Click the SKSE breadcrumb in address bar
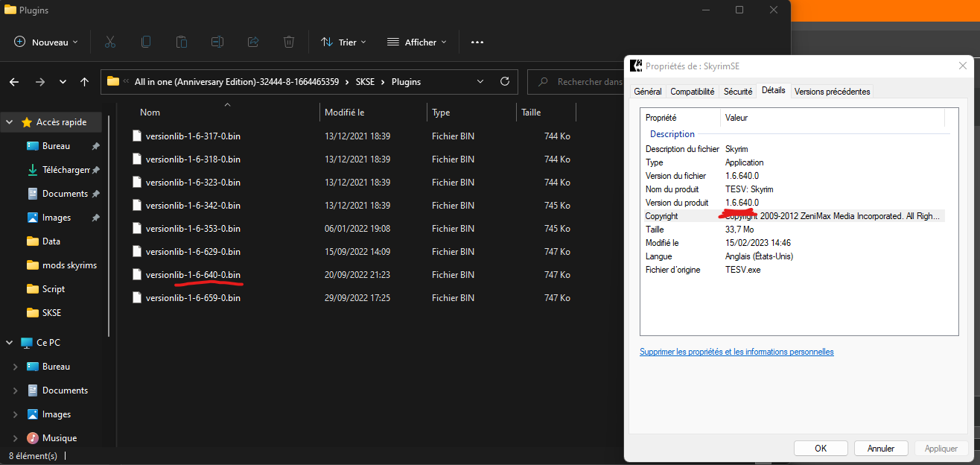This screenshot has width=980, height=465. (x=366, y=82)
